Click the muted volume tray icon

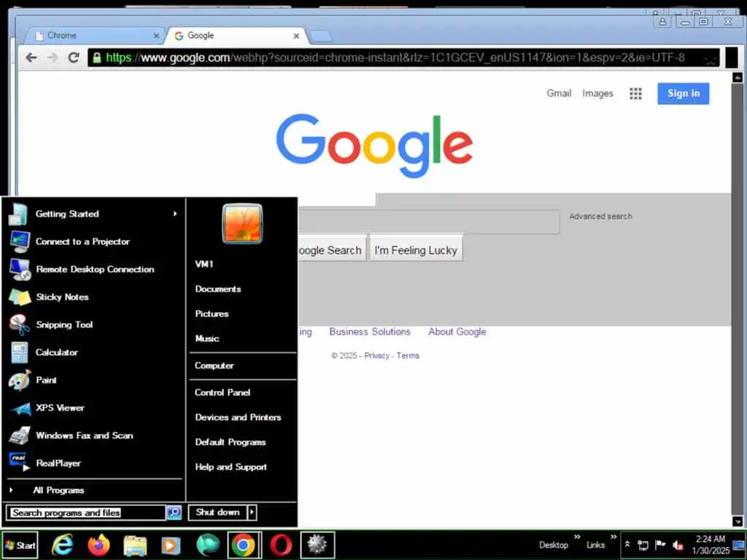(678, 545)
